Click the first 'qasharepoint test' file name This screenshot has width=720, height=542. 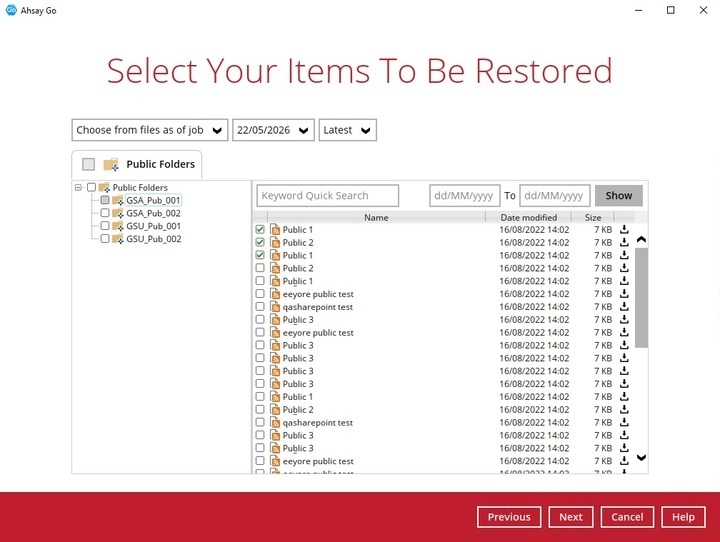pos(318,307)
